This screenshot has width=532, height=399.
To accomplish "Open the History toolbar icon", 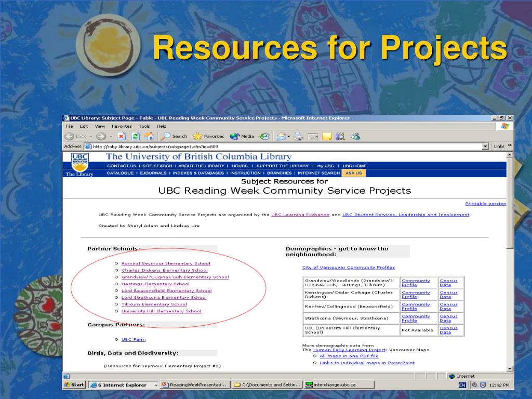I will [x=264, y=137].
